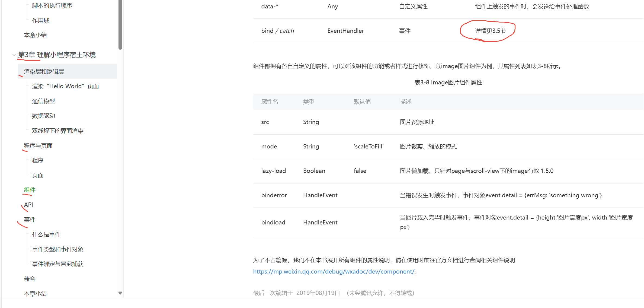Open 什么是事件 subsection
The height and width of the screenshot is (308, 644).
tap(46, 234)
